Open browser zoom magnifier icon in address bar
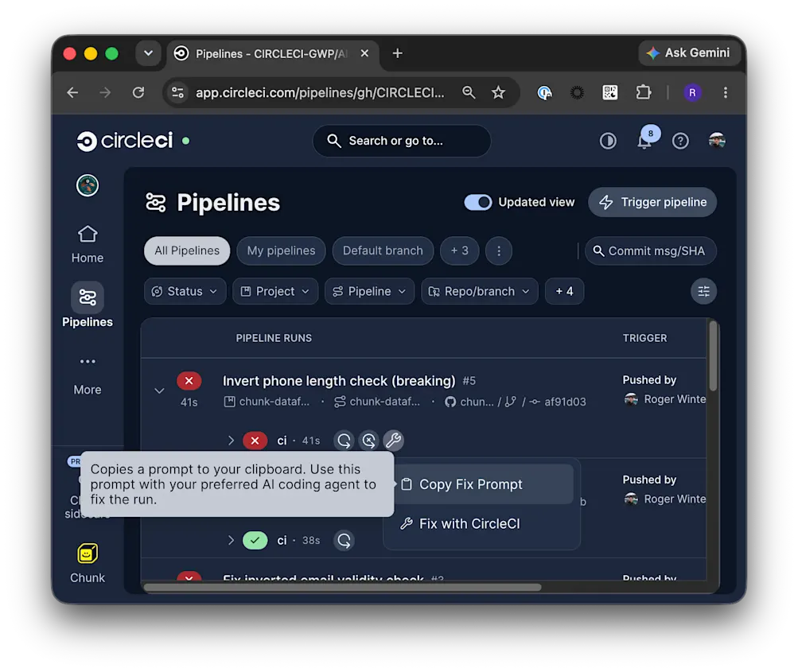The height and width of the screenshot is (672, 798). tap(469, 92)
